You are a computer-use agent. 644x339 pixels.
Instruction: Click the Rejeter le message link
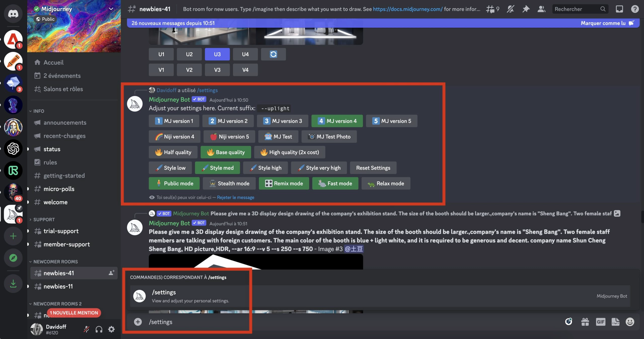235,197
